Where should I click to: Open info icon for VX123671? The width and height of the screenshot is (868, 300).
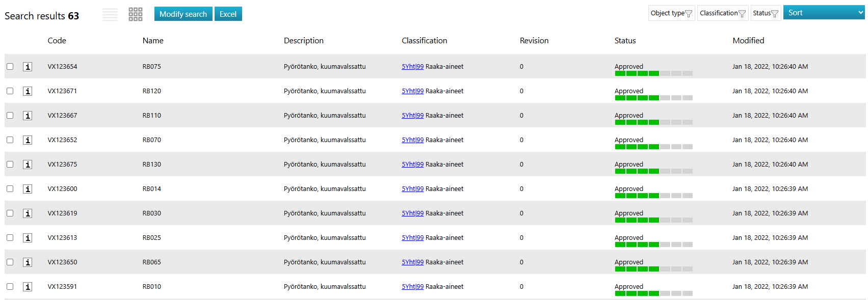(28, 91)
